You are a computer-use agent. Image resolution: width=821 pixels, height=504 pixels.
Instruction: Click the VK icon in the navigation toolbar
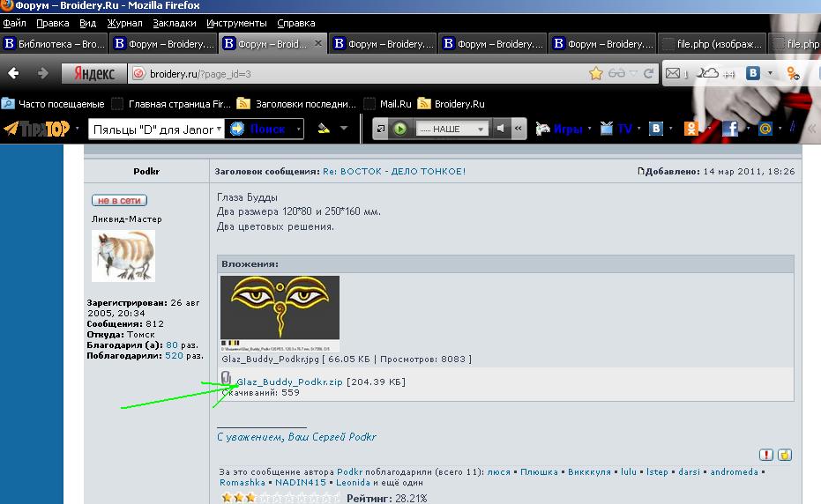[x=753, y=73]
